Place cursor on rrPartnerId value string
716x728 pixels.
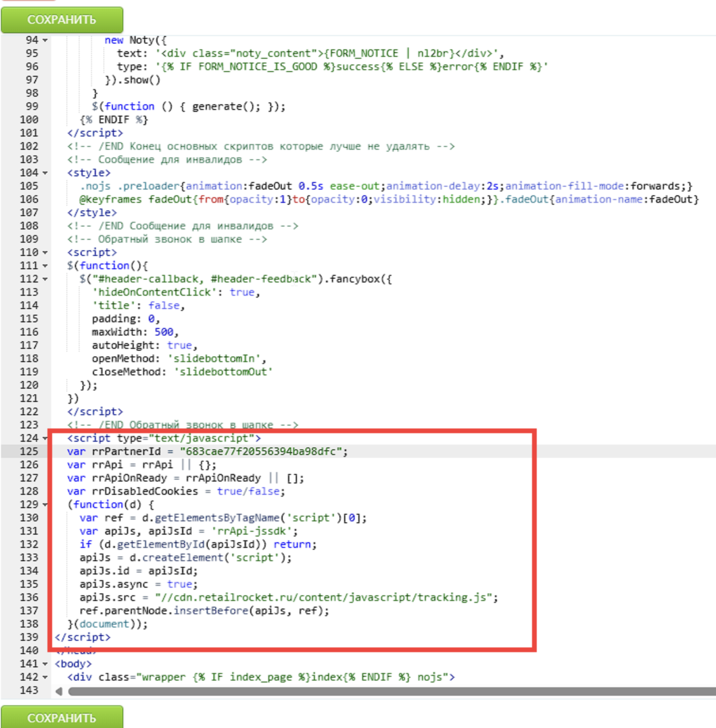pyautogui.click(x=261, y=451)
